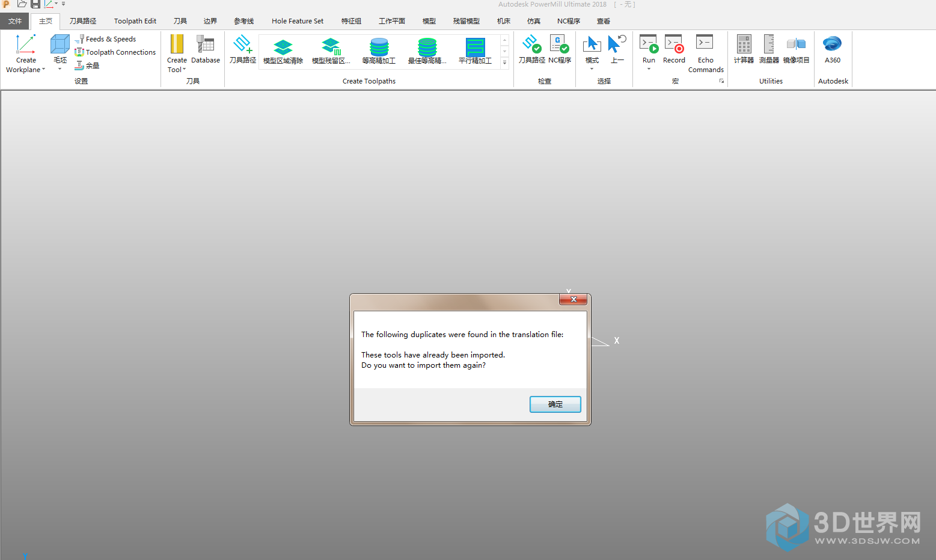Switch to the 刀具 ribbon tab
936x560 pixels.
(180, 21)
